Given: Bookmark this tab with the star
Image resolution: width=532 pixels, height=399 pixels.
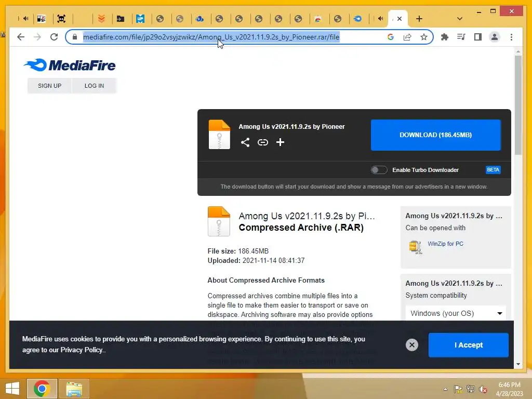Looking at the screenshot, I should (x=424, y=37).
